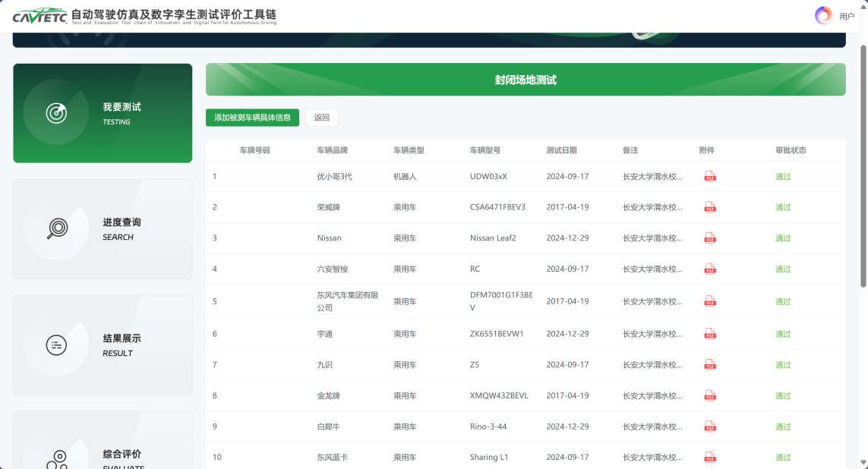Viewport: 868px width, 469px height.
Task: Open the attachment file icon for 九识
Action: (710, 365)
